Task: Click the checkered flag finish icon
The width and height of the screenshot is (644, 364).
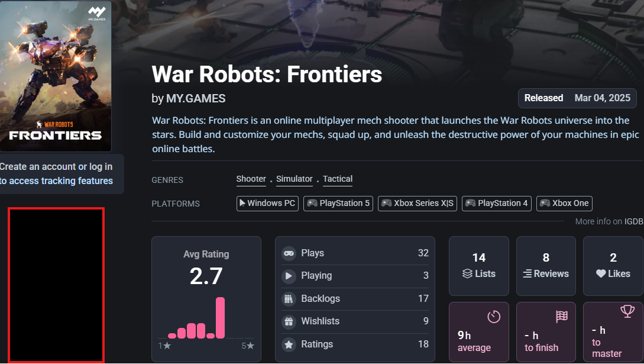Action: pos(561,316)
